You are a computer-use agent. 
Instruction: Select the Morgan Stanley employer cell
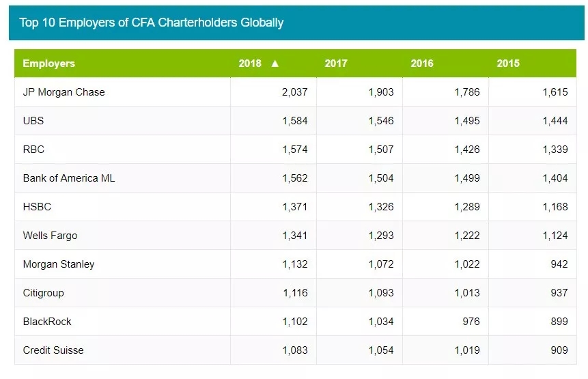pyautogui.click(x=59, y=264)
